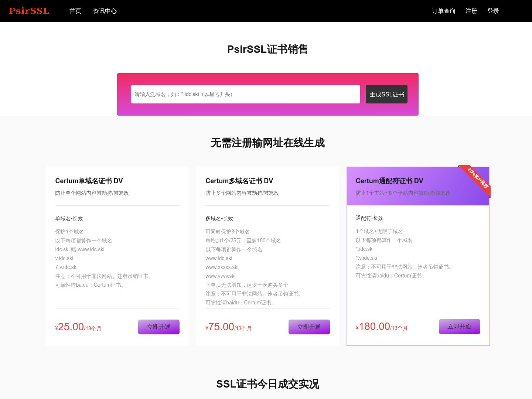Click the 单域名-长效 label
Viewport: 532px width, 399px height.
coord(69,218)
